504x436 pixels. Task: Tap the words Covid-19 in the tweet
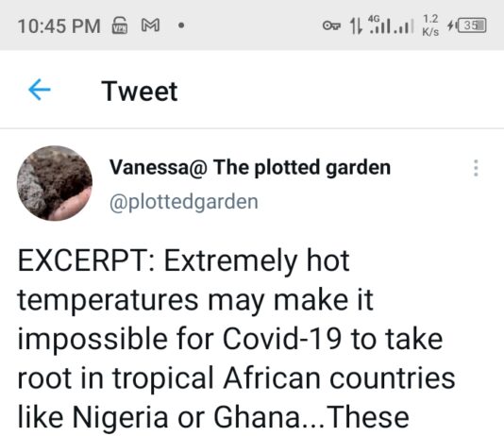[282, 339]
